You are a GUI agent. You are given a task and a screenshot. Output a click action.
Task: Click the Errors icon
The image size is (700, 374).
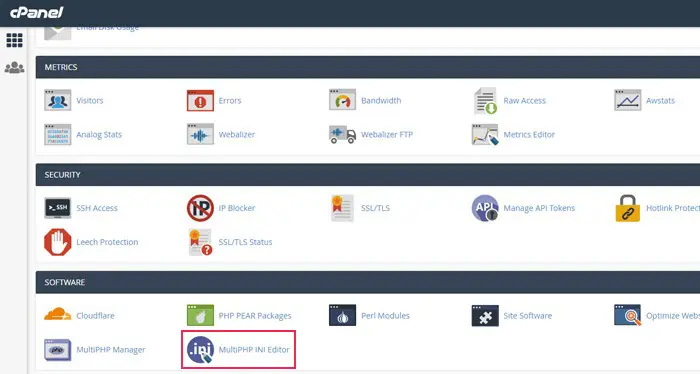point(200,100)
